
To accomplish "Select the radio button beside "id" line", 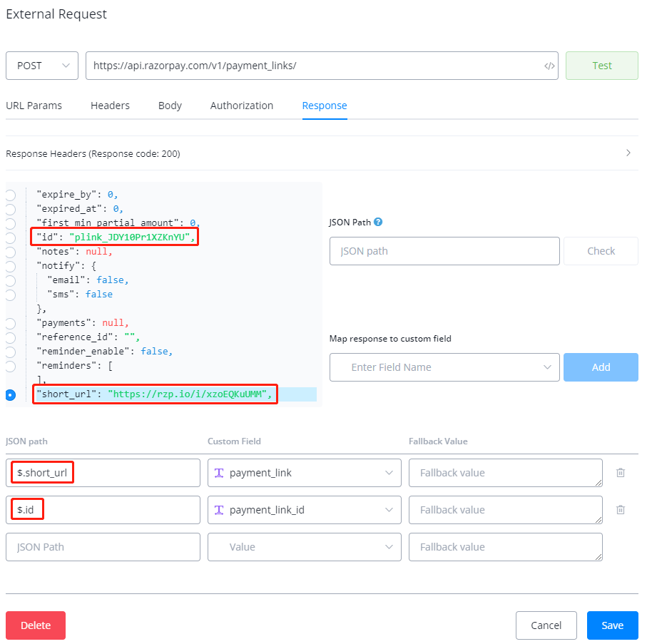I will pos(10,237).
